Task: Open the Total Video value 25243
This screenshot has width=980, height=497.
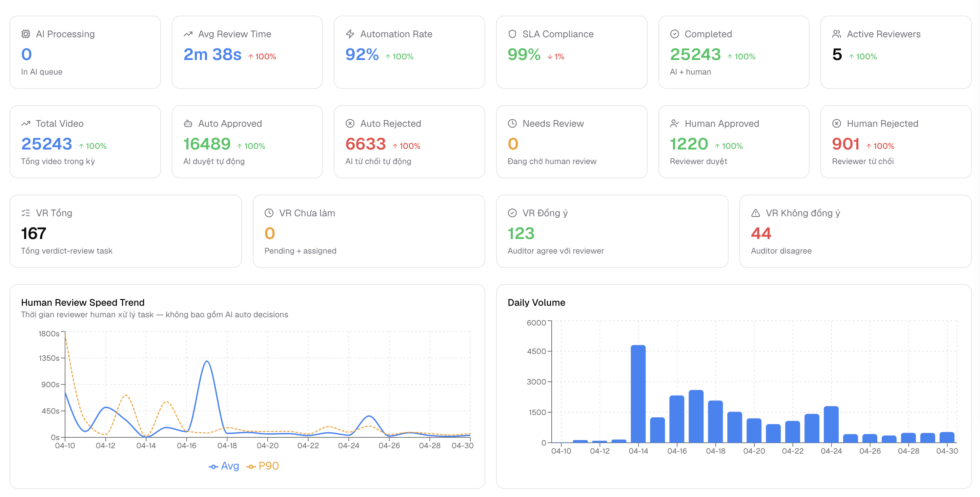Action: click(46, 144)
